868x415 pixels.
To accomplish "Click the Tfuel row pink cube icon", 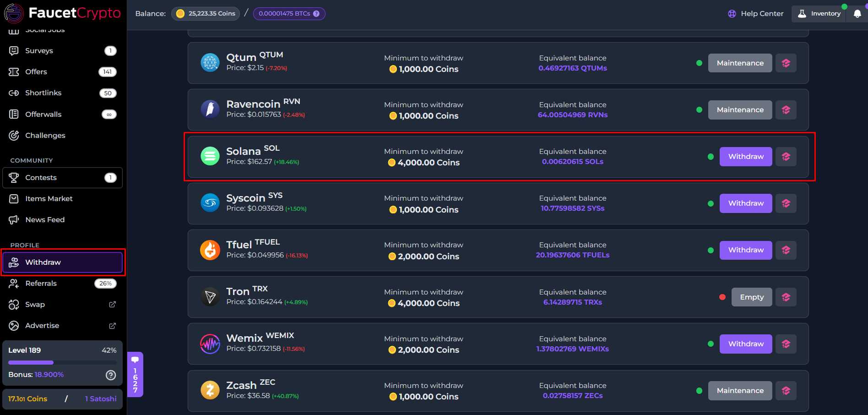I will coord(786,250).
